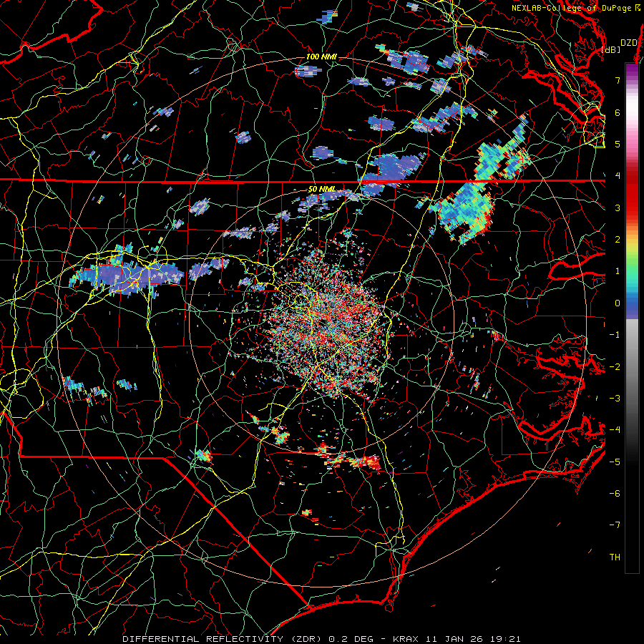Pick the 0 value on the color scale

(618, 303)
